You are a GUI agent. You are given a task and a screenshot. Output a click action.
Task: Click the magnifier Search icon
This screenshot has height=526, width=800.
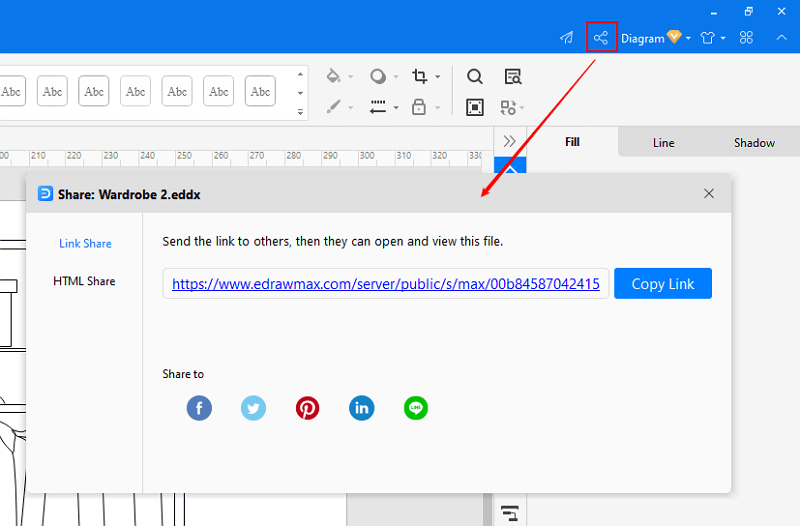pyautogui.click(x=474, y=77)
